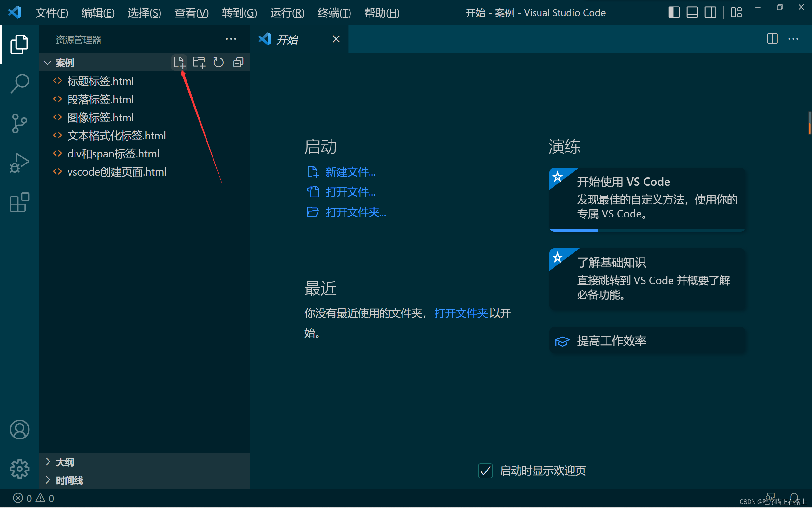Open the Source Control view
This screenshot has height=508, width=812.
19,123
